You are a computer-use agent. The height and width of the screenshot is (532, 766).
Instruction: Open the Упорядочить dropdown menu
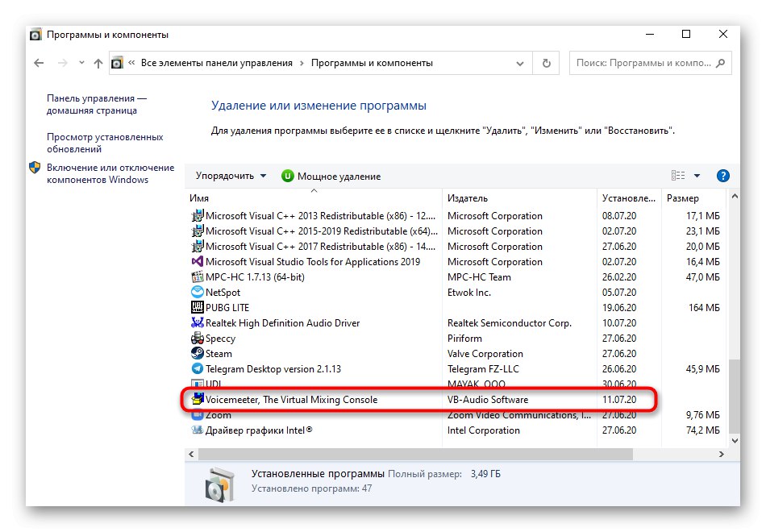(231, 176)
